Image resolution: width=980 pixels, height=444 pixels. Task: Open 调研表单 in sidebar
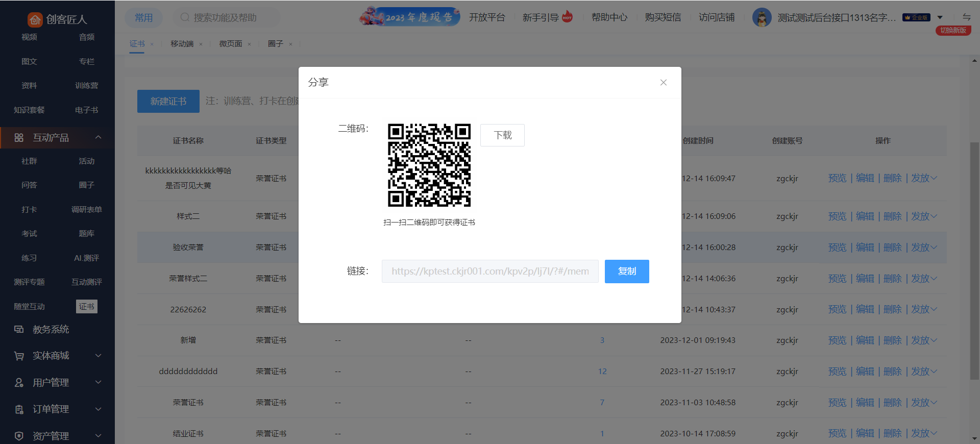tap(87, 209)
